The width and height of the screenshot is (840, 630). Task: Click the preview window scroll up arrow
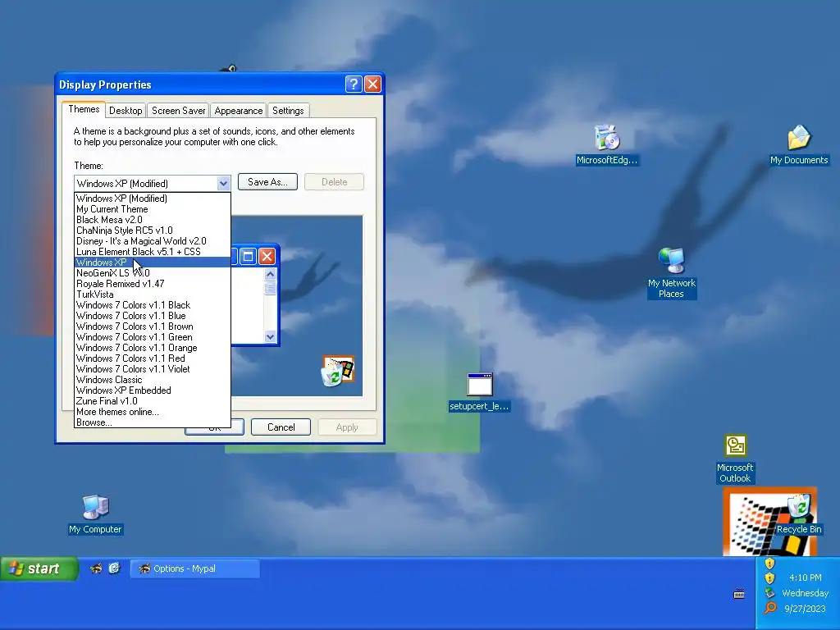coord(270,274)
